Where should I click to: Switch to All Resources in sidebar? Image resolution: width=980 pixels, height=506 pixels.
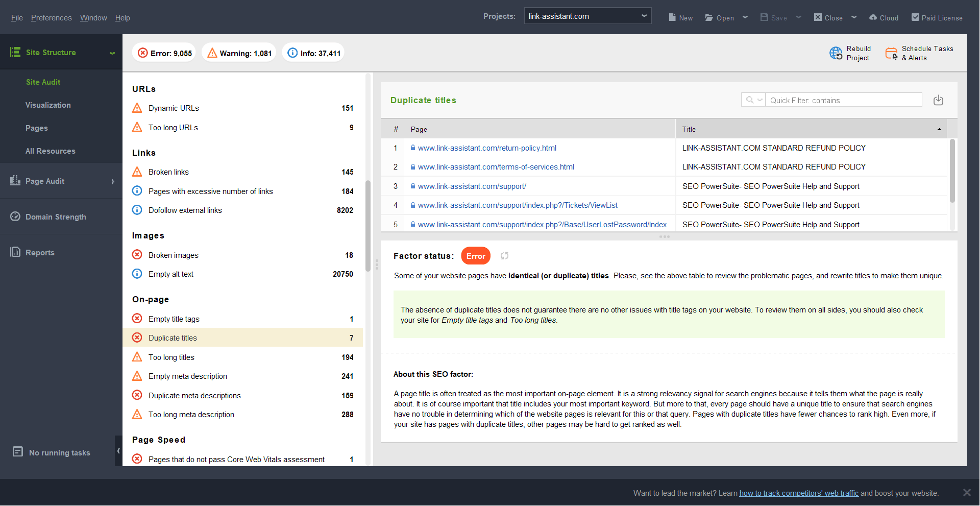(51, 151)
